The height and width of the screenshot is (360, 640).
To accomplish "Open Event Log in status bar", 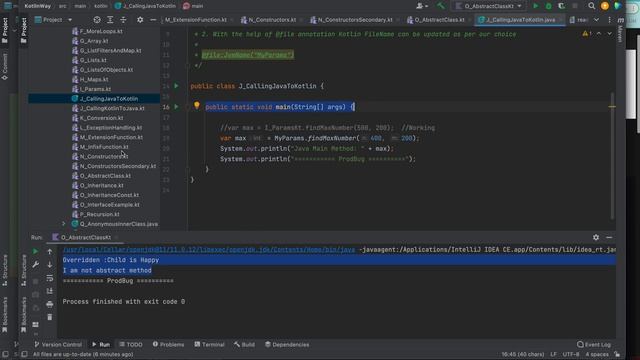I will [594, 344].
